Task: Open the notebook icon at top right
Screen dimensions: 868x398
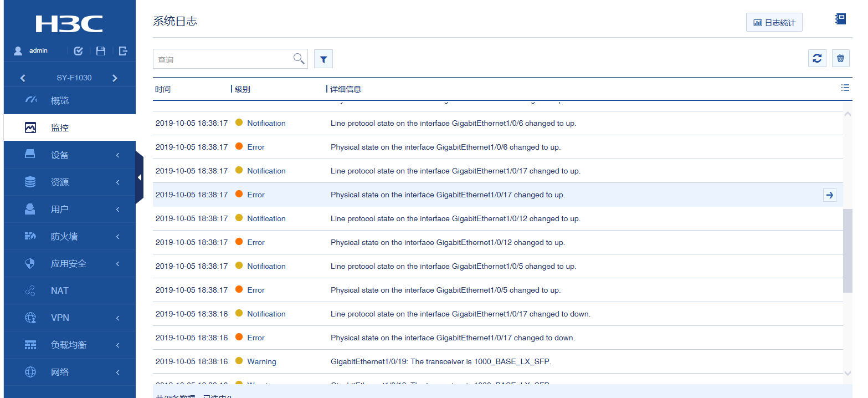Action: pos(840,19)
